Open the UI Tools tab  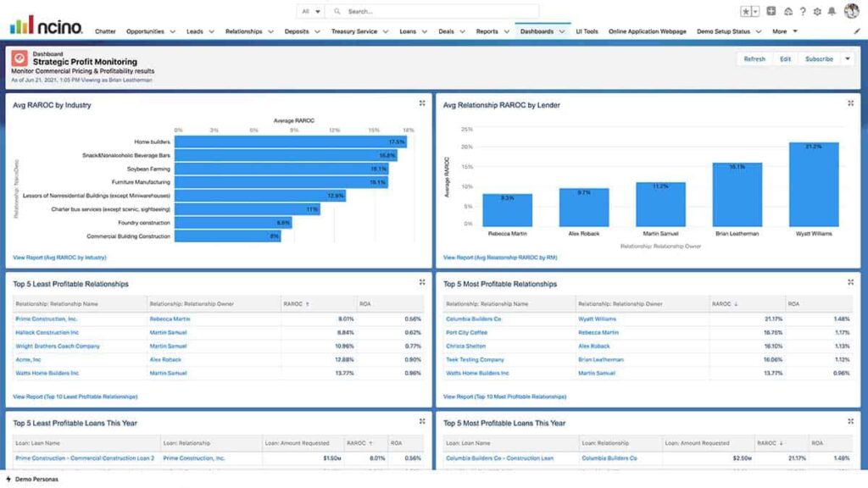click(587, 31)
